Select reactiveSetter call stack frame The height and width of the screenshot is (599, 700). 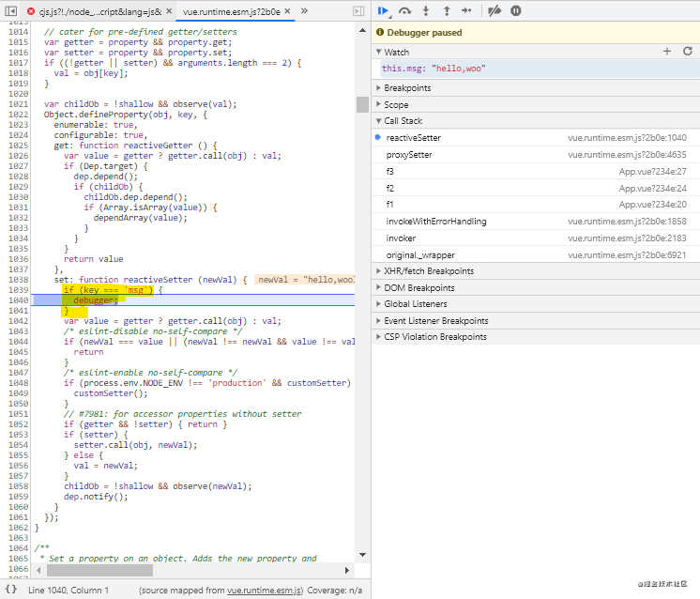tap(536, 138)
